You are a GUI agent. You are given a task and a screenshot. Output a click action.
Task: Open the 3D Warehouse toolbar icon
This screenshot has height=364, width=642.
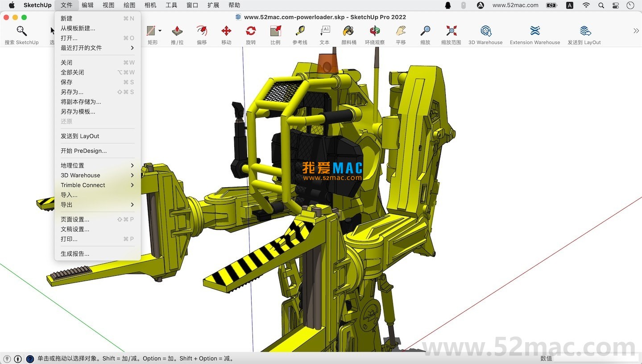[485, 31]
